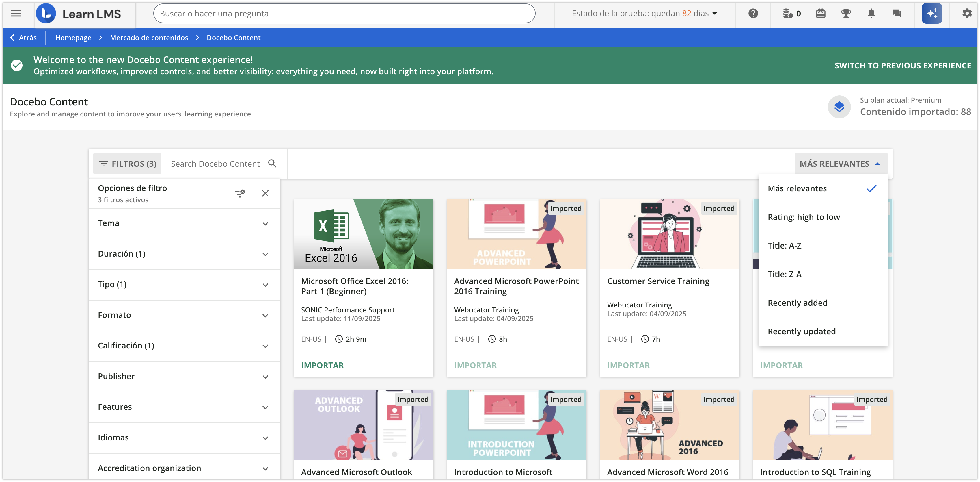The height and width of the screenshot is (482, 980).
Task: Click IMPORTAR on Excel 2016 course
Action: (x=322, y=365)
